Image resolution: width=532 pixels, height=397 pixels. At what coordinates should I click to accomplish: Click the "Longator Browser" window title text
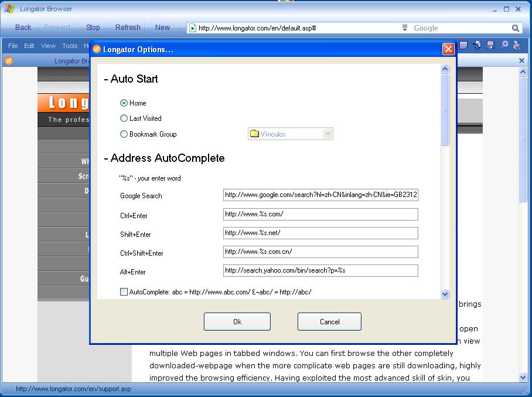pyautogui.click(x=46, y=9)
